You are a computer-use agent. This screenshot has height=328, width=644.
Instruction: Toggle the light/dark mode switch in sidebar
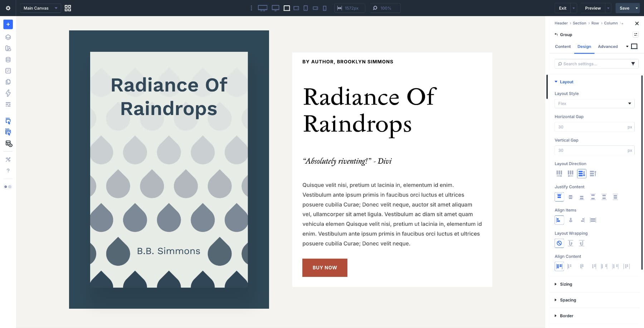click(x=8, y=187)
